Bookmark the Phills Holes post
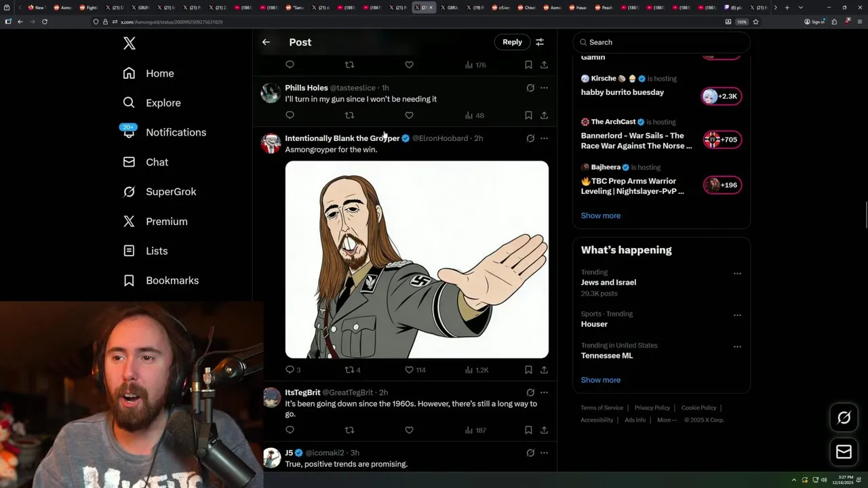868x488 pixels. [x=528, y=115]
